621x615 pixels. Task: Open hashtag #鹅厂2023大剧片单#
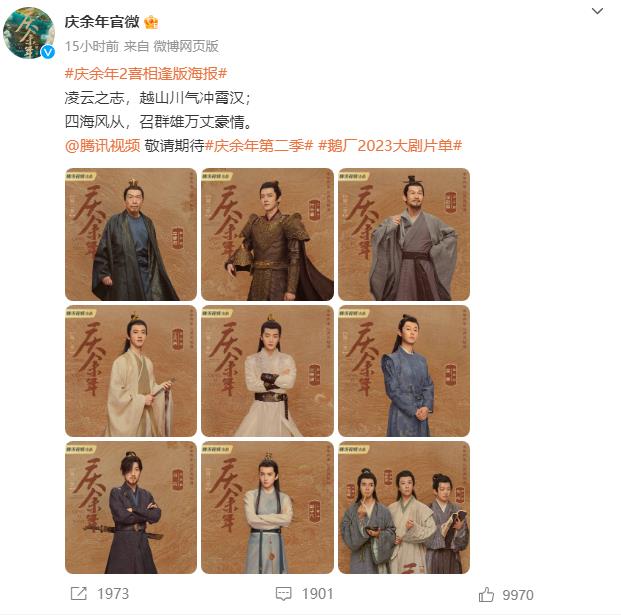(x=390, y=145)
